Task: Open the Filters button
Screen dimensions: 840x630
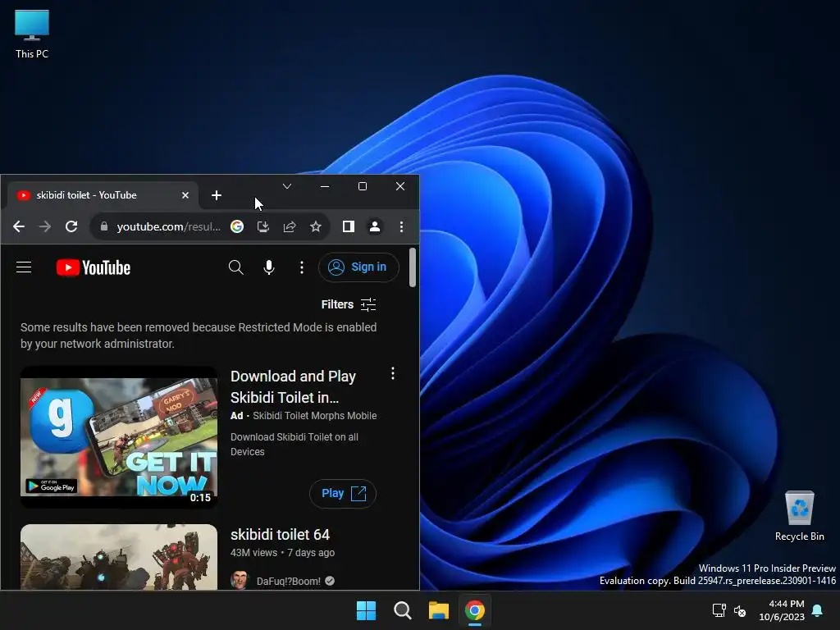Action: [x=349, y=304]
